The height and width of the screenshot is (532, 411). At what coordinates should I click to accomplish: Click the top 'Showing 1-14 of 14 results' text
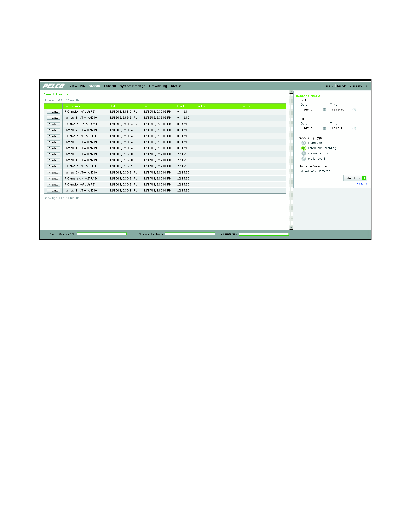(62, 100)
